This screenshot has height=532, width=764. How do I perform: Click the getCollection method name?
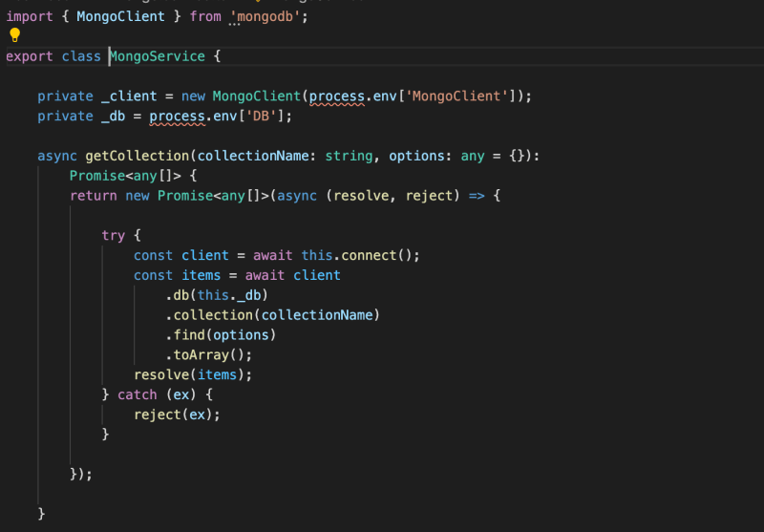point(137,156)
